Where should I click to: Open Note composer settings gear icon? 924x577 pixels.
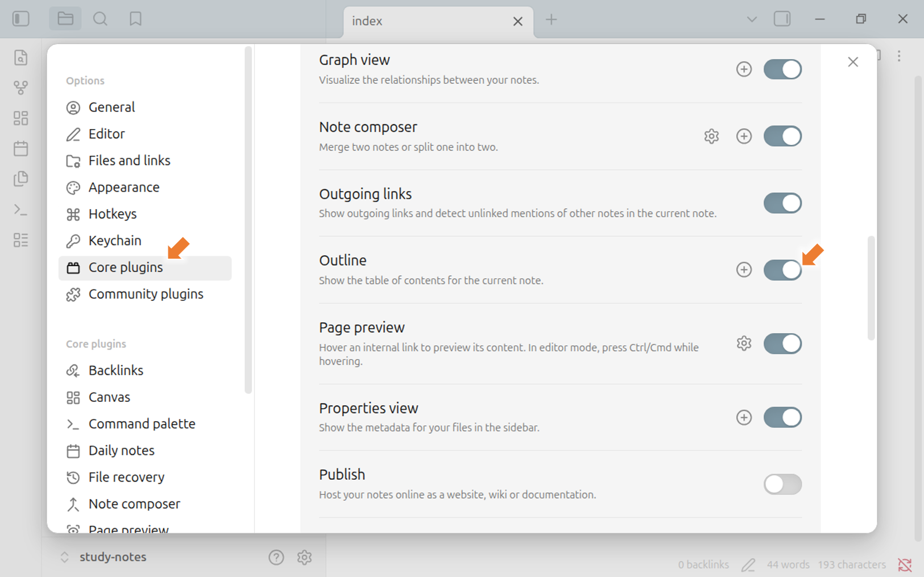711,136
